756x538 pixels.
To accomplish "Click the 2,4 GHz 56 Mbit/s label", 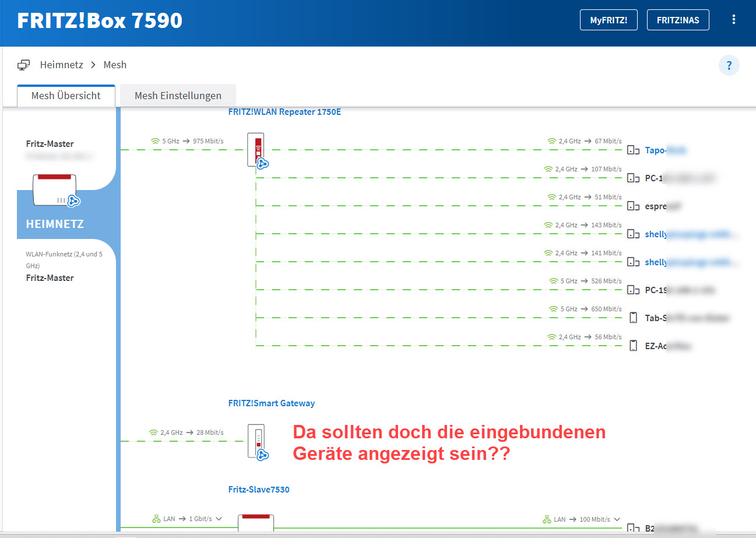I will (584, 337).
